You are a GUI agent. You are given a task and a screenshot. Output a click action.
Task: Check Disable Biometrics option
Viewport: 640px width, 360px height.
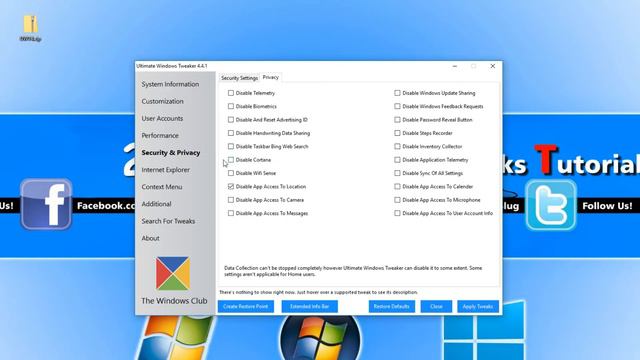tap(231, 106)
